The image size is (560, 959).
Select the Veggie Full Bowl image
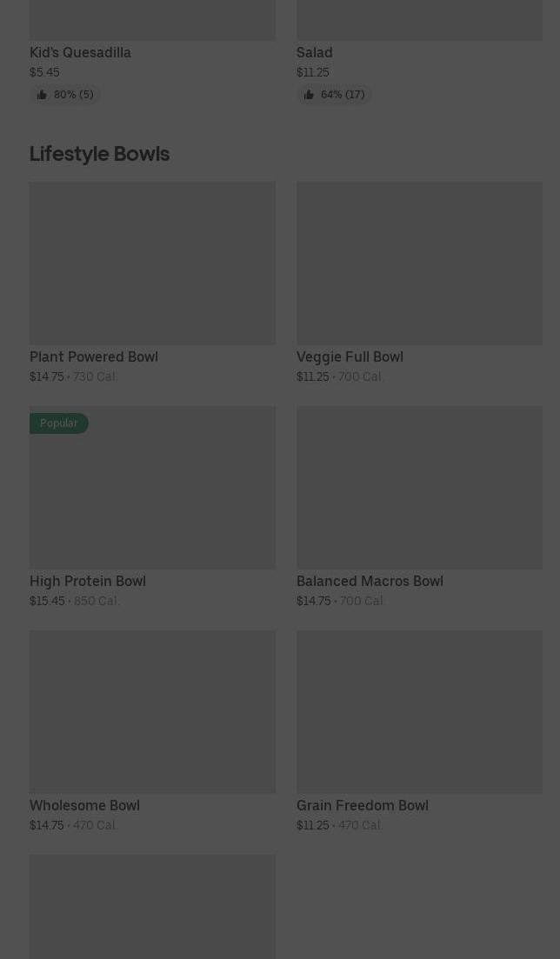pyautogui.click(x=419, y=263)
